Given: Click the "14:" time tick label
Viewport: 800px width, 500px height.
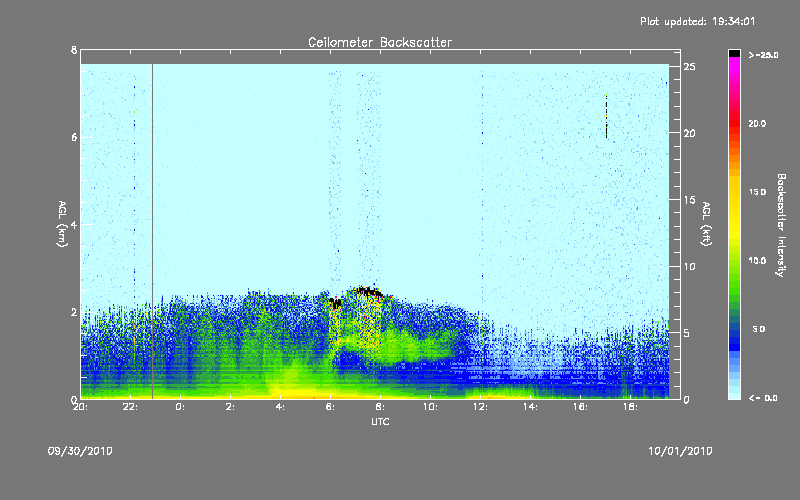Looking at the screenshot, I should tap(530, 407).
